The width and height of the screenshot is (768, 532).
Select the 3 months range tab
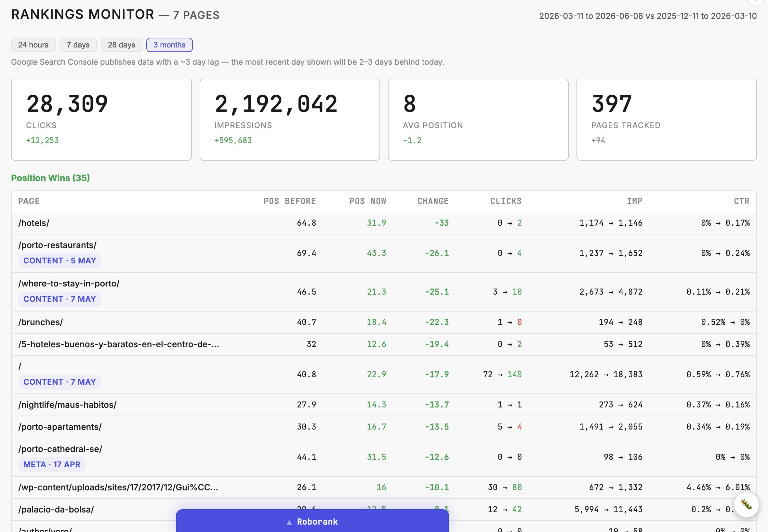(169, 45)
